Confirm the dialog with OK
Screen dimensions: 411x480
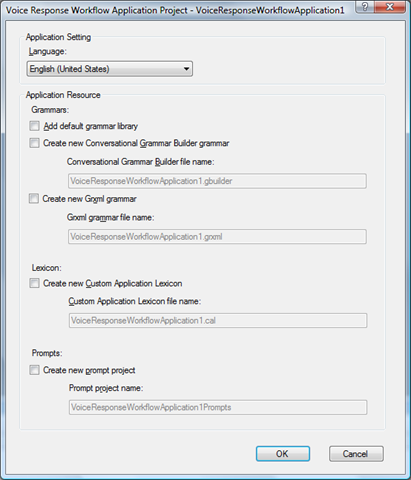[283, 454]
